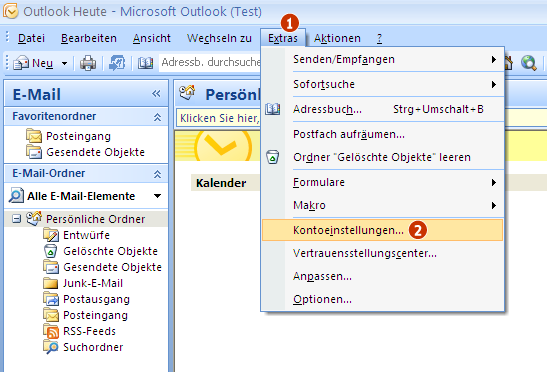Viewport: 547px width, 372px height.
Task: Select the Postausgang folder
Action: tap(96, 299)
